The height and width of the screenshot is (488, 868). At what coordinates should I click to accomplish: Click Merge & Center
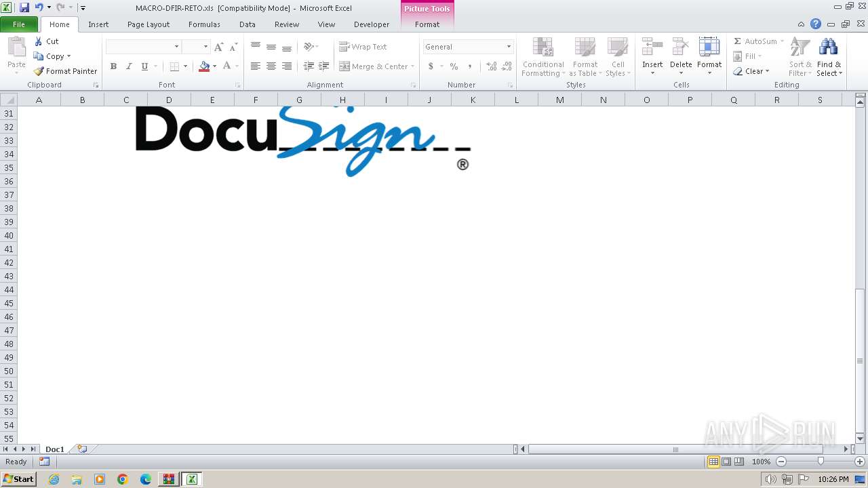[x=374, y=66]
